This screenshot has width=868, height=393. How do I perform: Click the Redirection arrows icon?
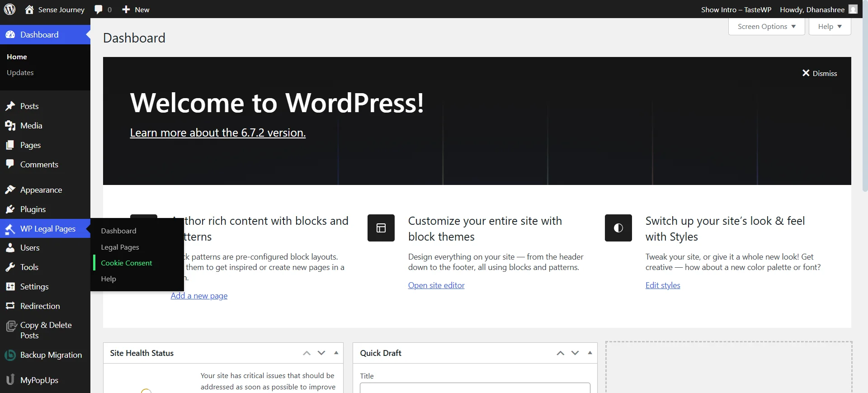[x=10, y=306]
